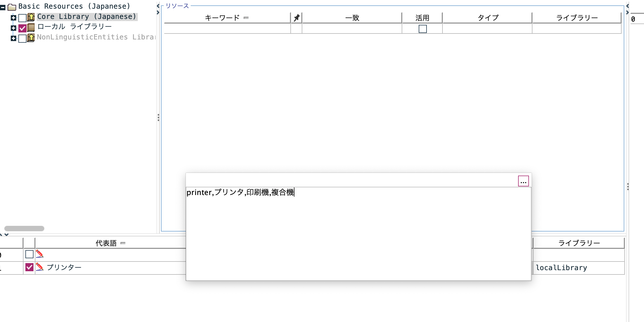Open the ... options button in the editor popup

[x=524, y=181]
